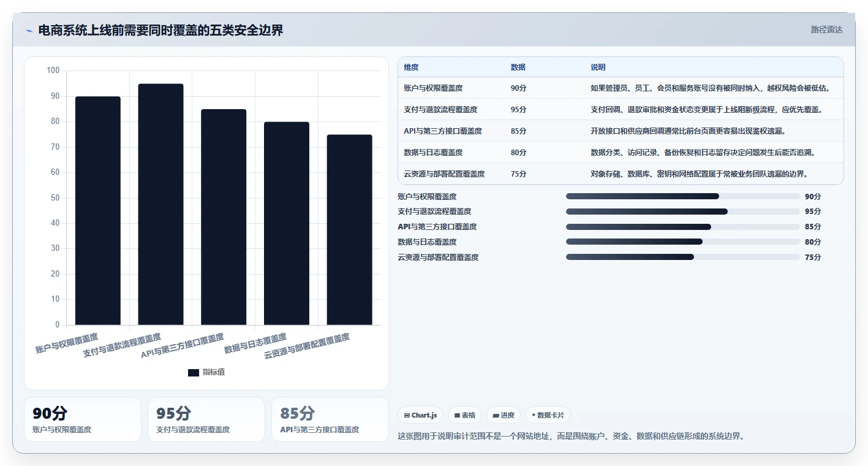Screen dimensions: 868x466
Task: Click the 80分 cell in the table
Action: tap(518, 153)
